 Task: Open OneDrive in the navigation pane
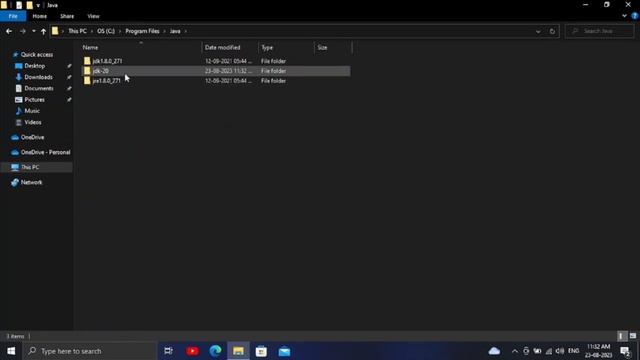click(32, 137)
